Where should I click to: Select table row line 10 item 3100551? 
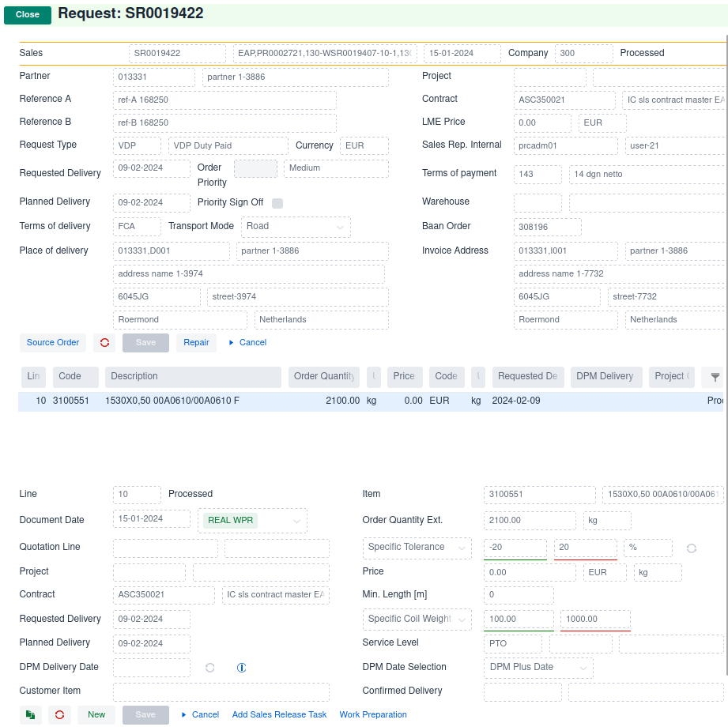[371, 401]
